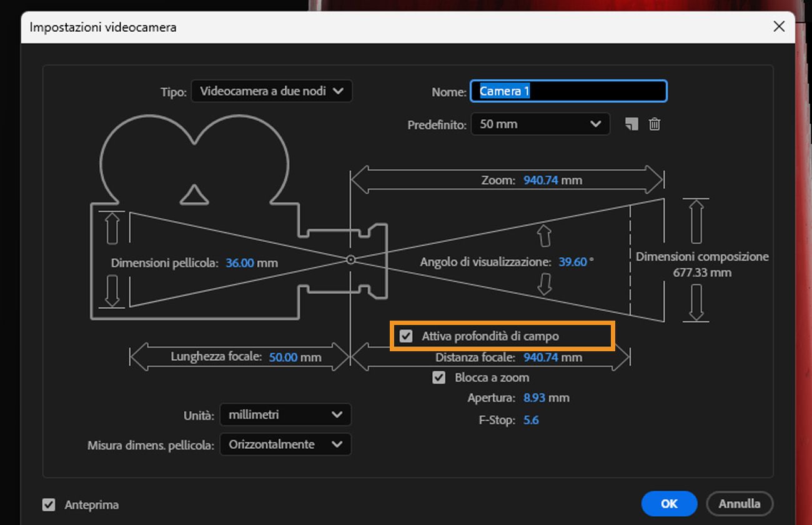Select the Apertura value 8.93

[534, 397]
